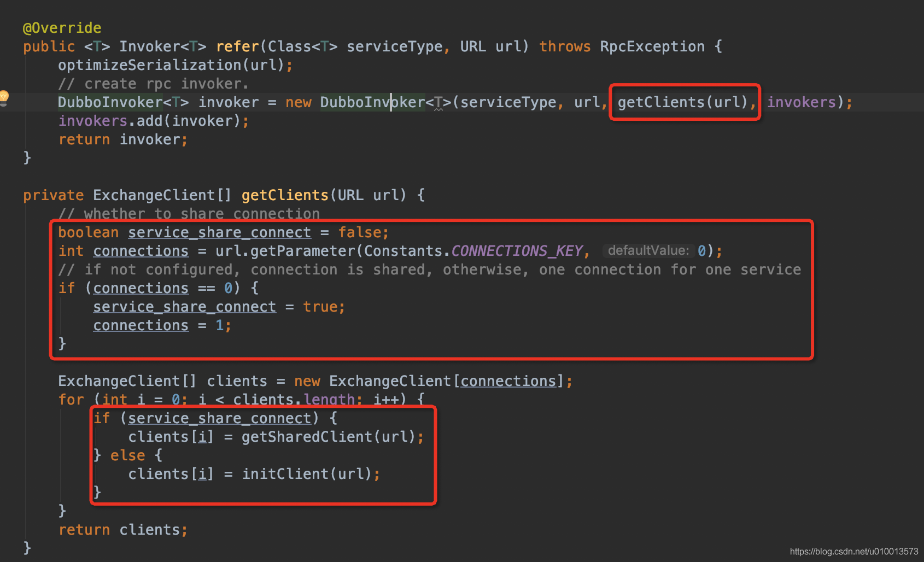Open the blog.csdn.net watermark link
Viewport: 924px width, 562px height.
point(853,551)
